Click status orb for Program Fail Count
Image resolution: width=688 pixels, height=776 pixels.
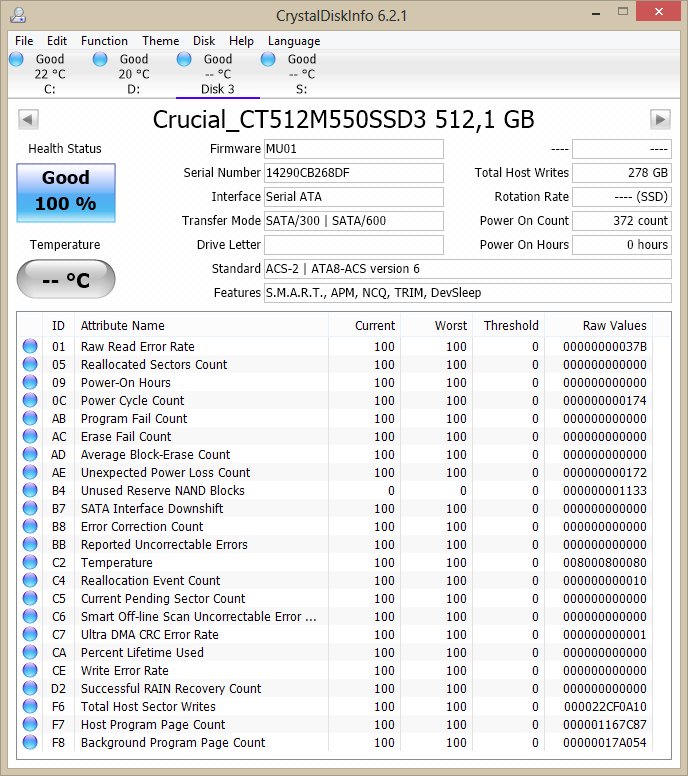coord(30,418)
